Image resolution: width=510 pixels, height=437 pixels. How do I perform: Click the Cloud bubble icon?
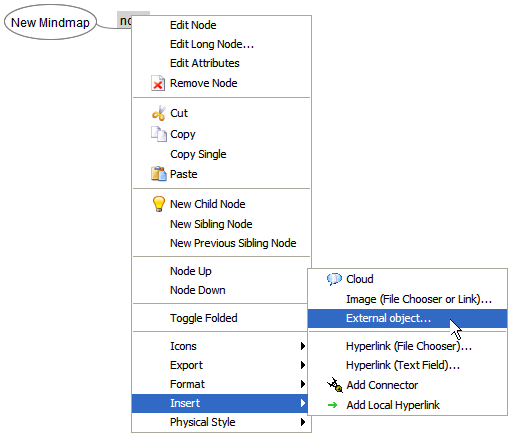coord(334,279)
